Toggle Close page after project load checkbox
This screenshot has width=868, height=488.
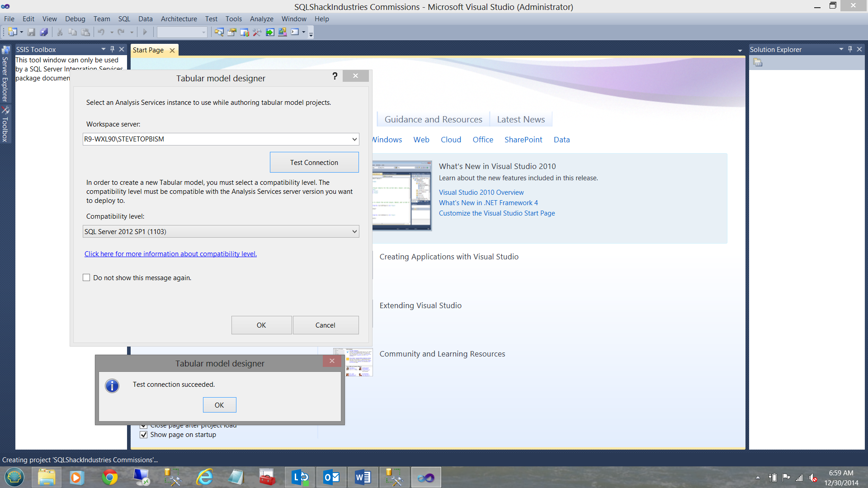[x=144, y=426]
